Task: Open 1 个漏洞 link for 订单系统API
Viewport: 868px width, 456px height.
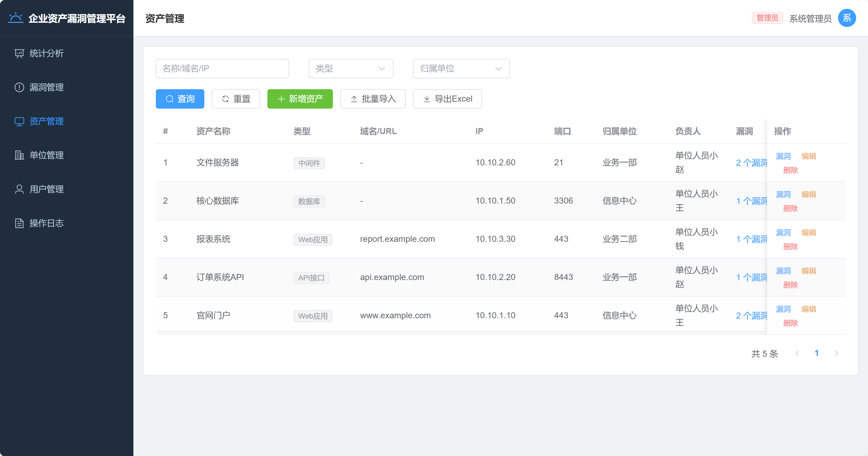Action: (751, 278)
